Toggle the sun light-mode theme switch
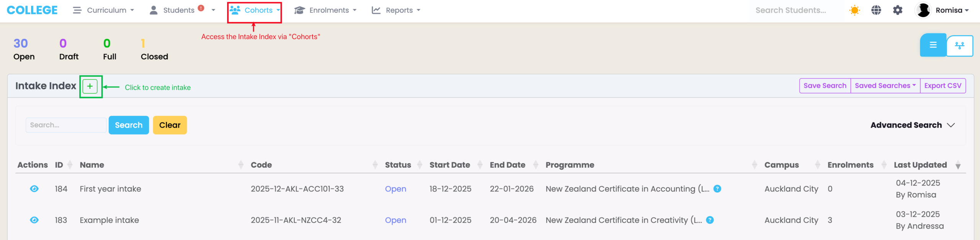The height and width of the screenshot is (240, 980). coord(854,10)
